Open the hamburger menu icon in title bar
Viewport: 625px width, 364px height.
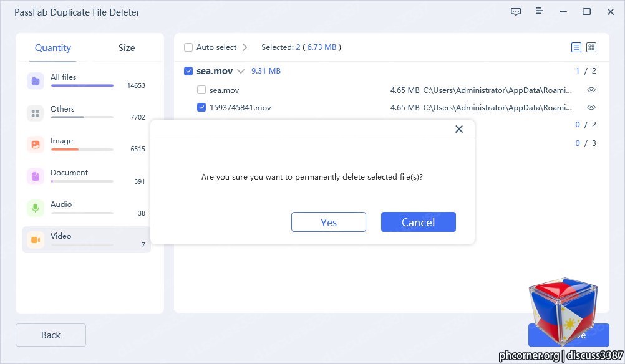coord(539,11)
